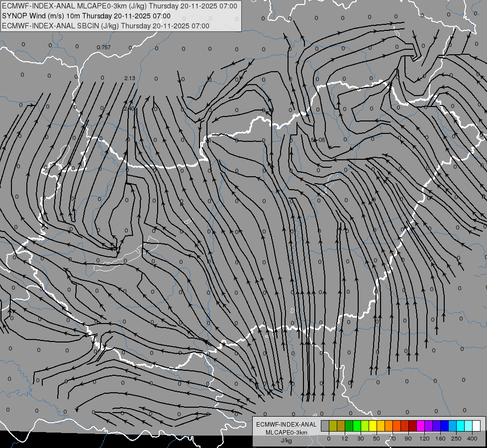Image resolution: width=487 pixels, height=448 pixels.
Task: Click the '30' scale label in the legend
Action: [x=361, y=439]
